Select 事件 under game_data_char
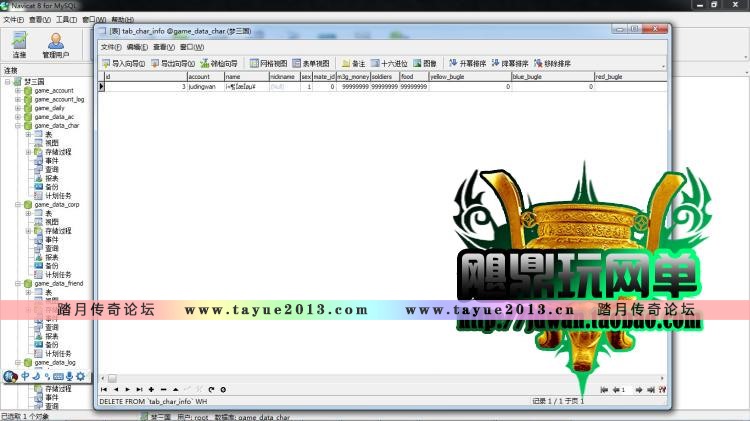The height and width of the screenshot is (421, 750). (52, 161)
